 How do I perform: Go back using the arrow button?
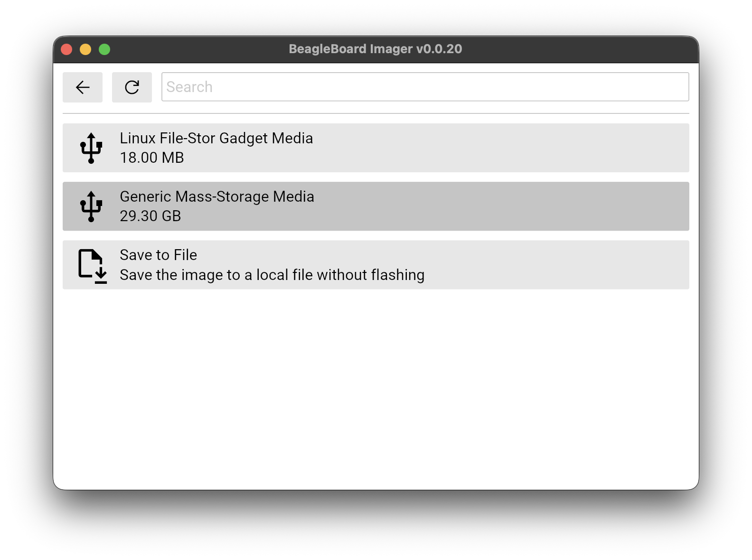point(83,87)
